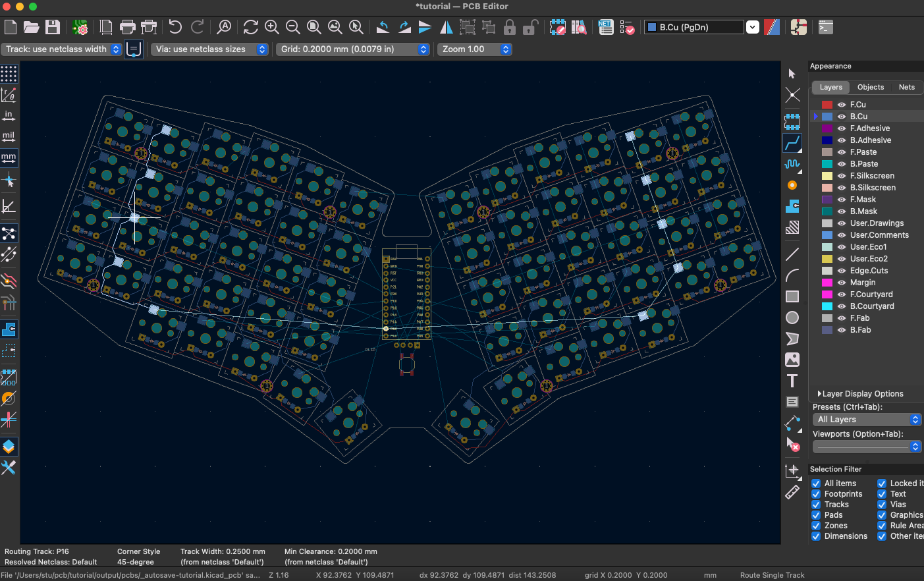Screen dimensions: 924x581
Task: Pick the Text tool on the right toolbar
Action: click(792, 381)
